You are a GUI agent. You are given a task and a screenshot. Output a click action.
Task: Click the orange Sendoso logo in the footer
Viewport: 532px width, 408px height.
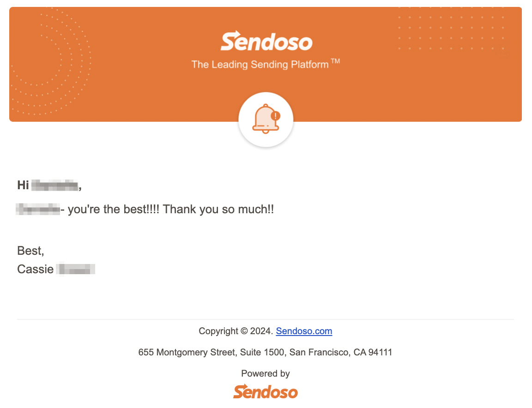click(x=266, y=392)
